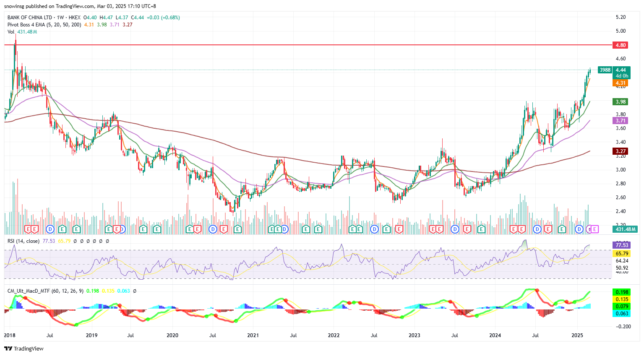This screenshot has width=644, height=356.
Task: Click the yellow 65.79 RSI axis label
Action: [x=622, y=254]
